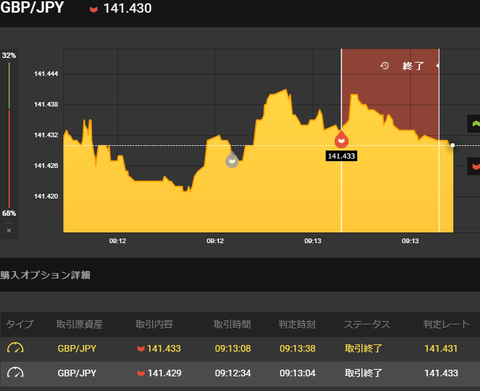
Task: Click the settlement rate 141.431
Action: tap(441, 349)
